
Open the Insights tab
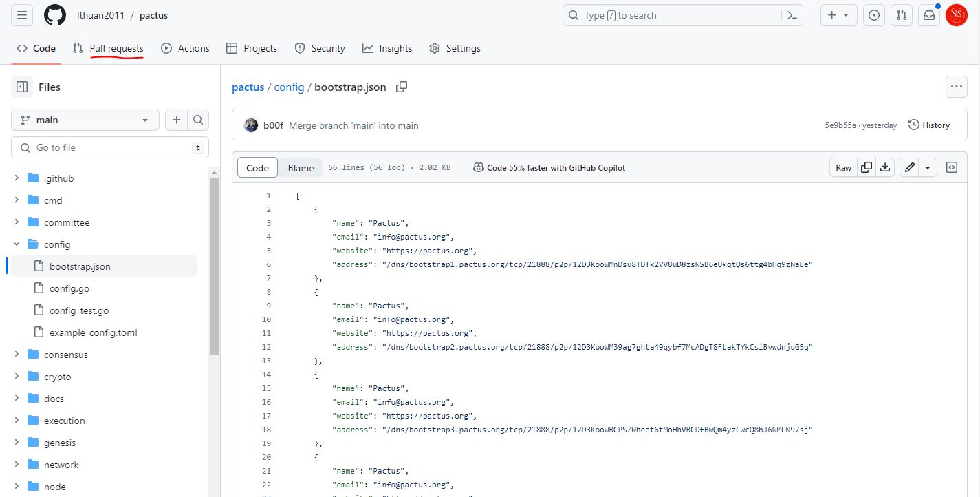coord(388,48)
